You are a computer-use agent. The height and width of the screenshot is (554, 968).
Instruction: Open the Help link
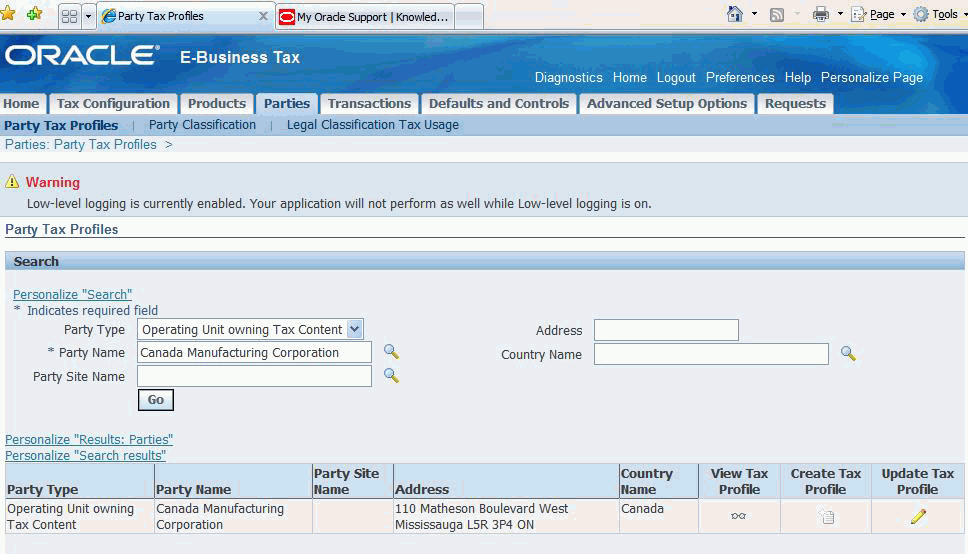(798, 78)
